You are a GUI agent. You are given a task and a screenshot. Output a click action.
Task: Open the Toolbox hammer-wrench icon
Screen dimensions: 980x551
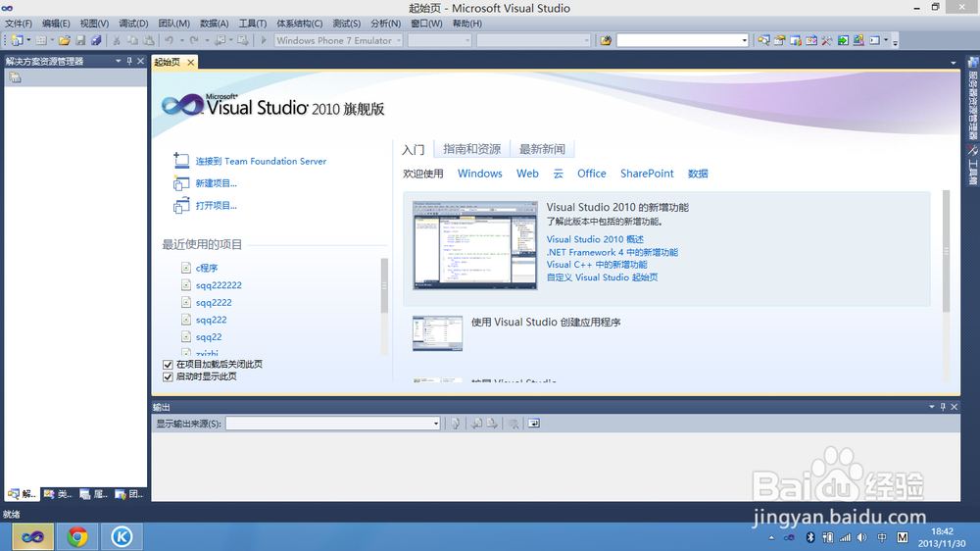click(x=827, y=40)
